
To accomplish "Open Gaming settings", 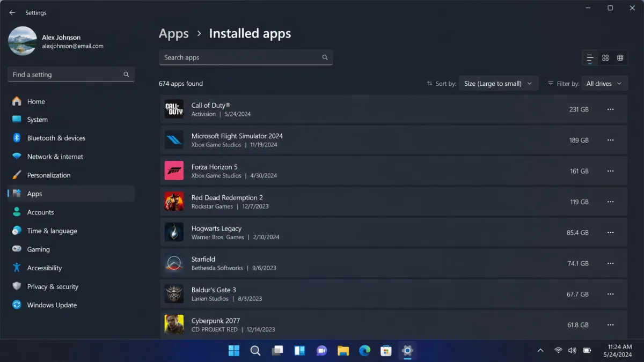I will [71, 249].
